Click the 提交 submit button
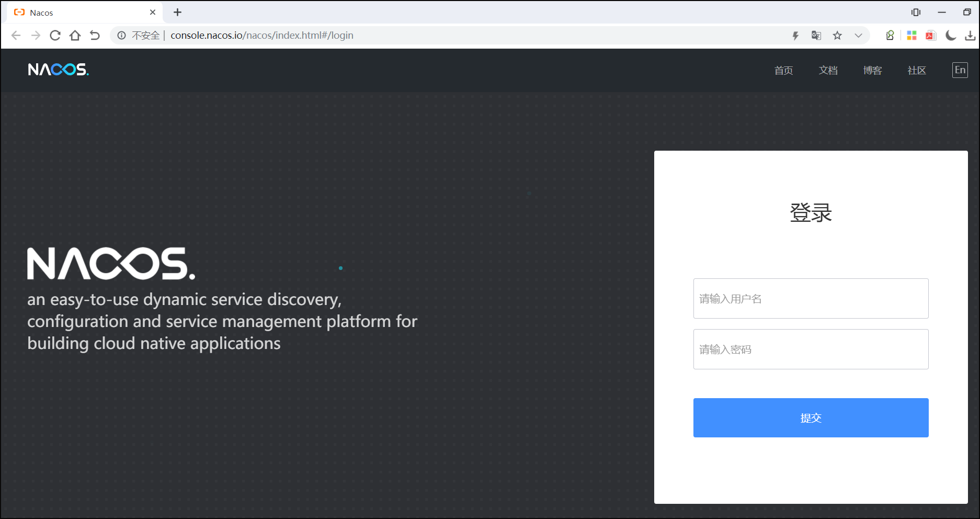Image resolution: width=980 pixels, height=519 pixels. 811,418
